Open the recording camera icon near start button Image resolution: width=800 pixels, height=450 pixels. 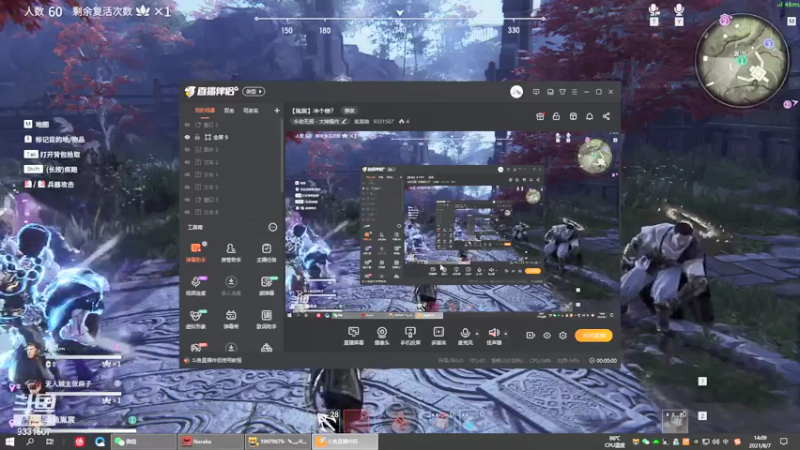click(x=530, y=335)
